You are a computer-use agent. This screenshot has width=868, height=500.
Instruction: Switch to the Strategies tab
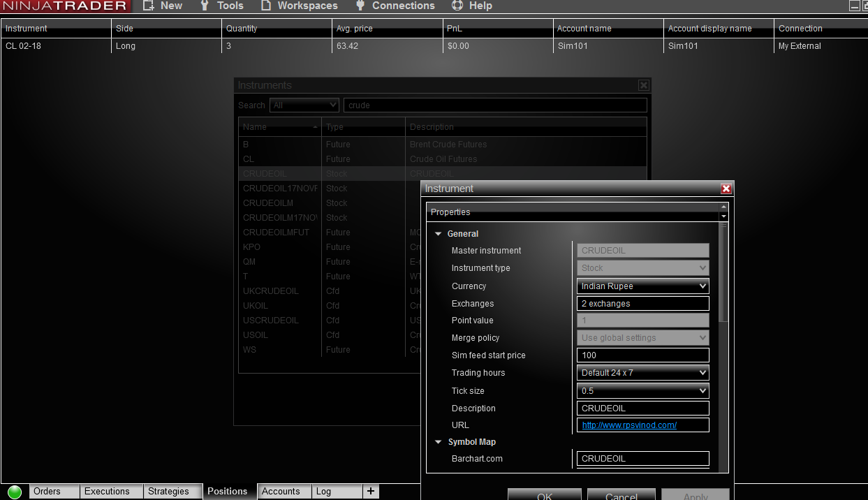173,492
